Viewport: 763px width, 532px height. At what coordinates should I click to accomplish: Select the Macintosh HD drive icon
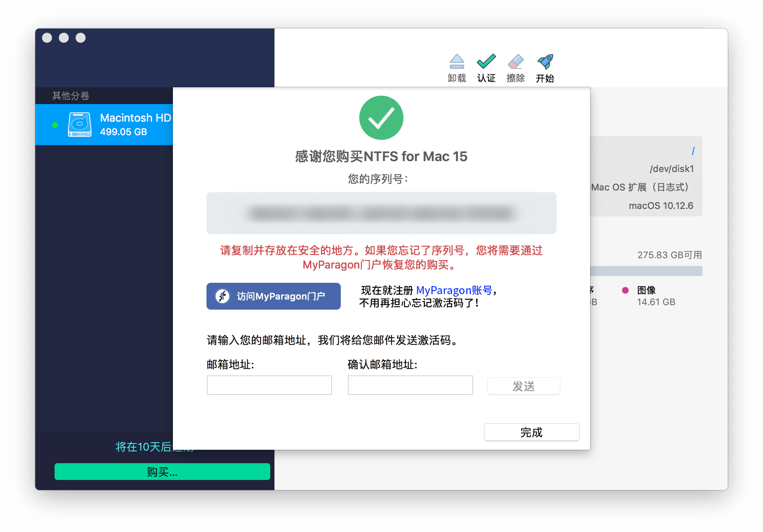(80, 124)
